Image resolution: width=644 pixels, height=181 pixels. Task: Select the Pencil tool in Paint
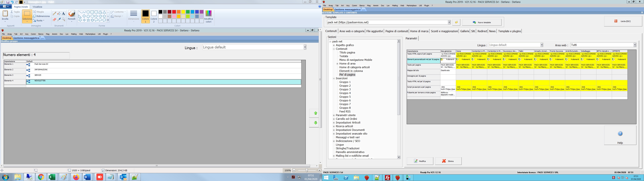(x=54, y=14)
